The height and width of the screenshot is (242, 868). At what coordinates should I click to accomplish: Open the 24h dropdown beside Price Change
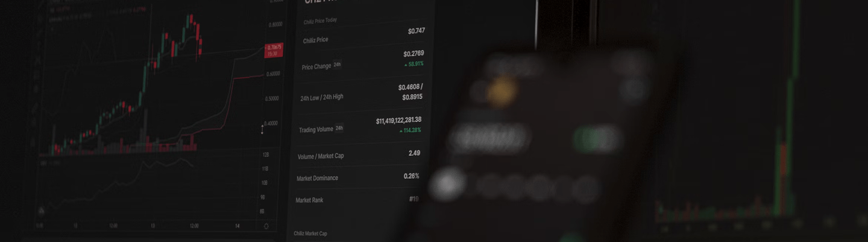click(x=338, y=64)
